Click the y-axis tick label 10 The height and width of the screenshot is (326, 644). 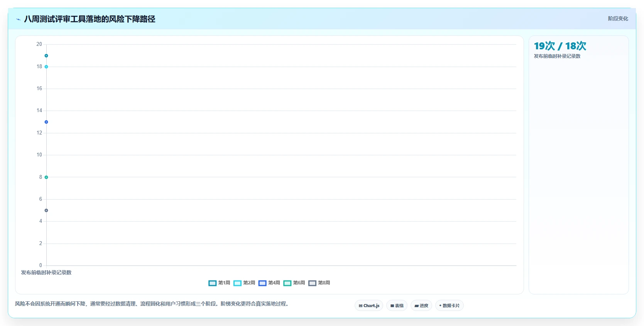39,155
